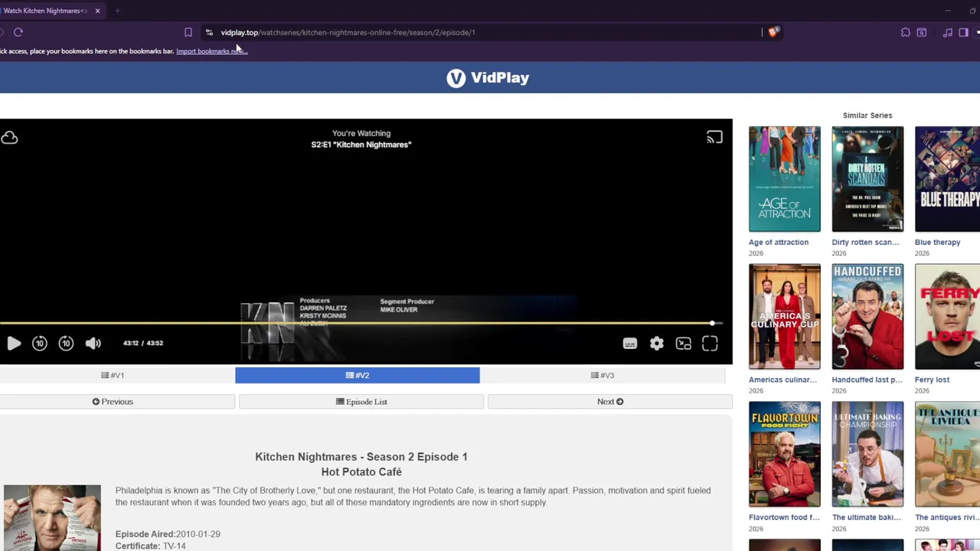This screenshot has width=980, height=551.
Task: Open the browser extensions puzzle icon
Action: (x=906, y=32)
